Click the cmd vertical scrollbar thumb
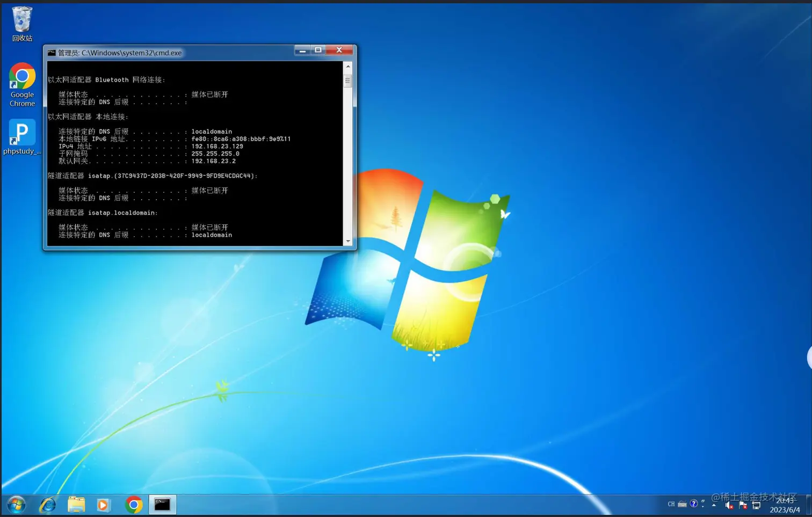Screen dimensions: 812x517 pos(347,81)
